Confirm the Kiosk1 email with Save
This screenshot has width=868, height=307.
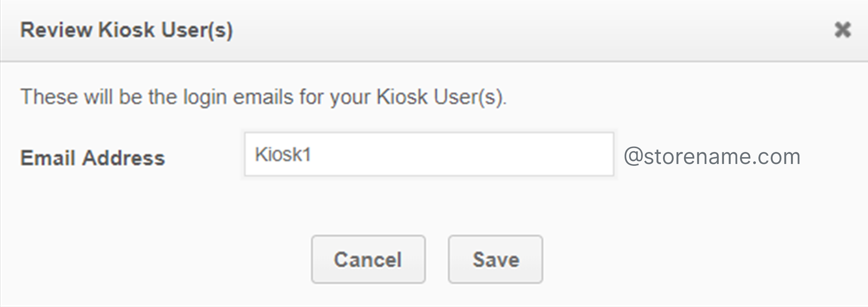[x=495, y=259]
